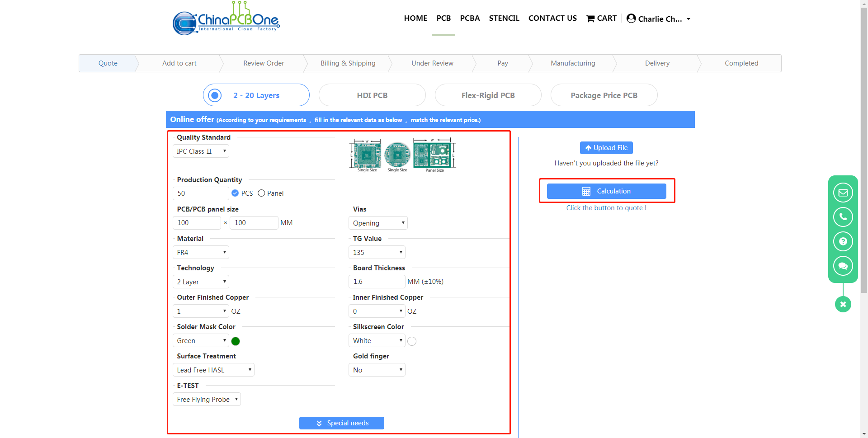
Task: Expand the Surface Treatment dropdown
Action: click(213, 370)
